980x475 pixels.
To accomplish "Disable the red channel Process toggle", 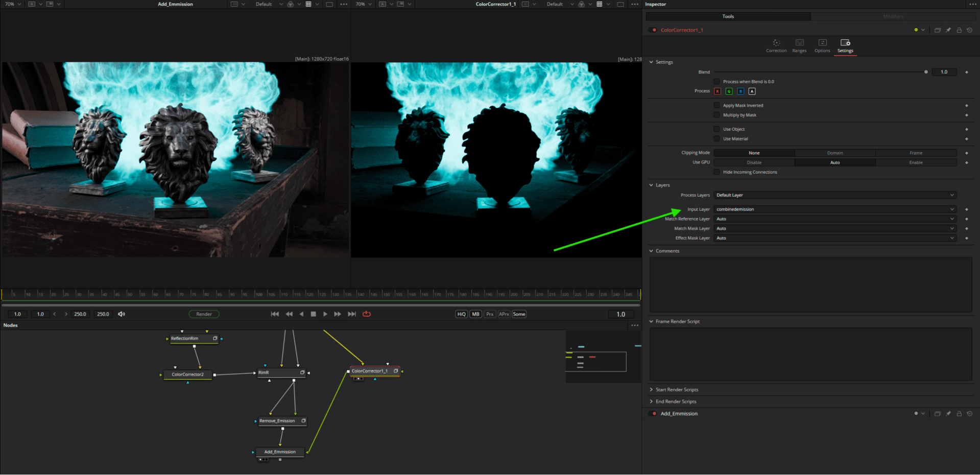I will [718, 91].
